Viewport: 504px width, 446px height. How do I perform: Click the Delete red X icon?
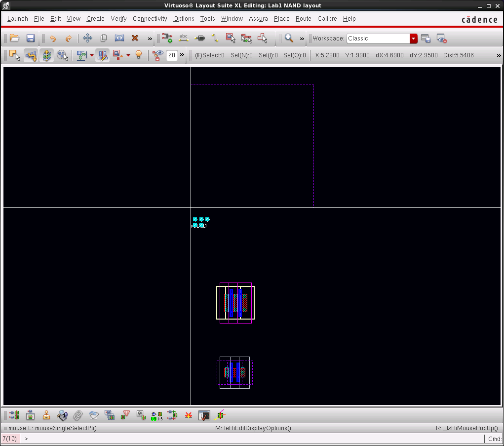[x=135, y=38]
